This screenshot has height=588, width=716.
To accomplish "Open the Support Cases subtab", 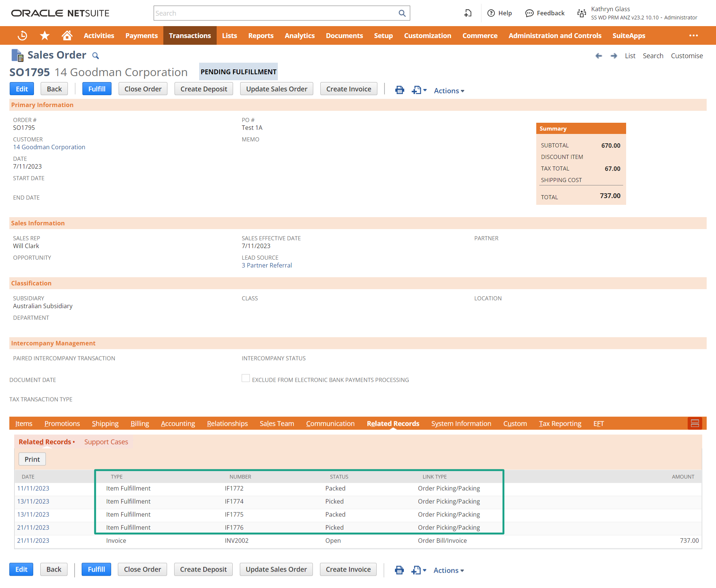I will click(106, 442).
